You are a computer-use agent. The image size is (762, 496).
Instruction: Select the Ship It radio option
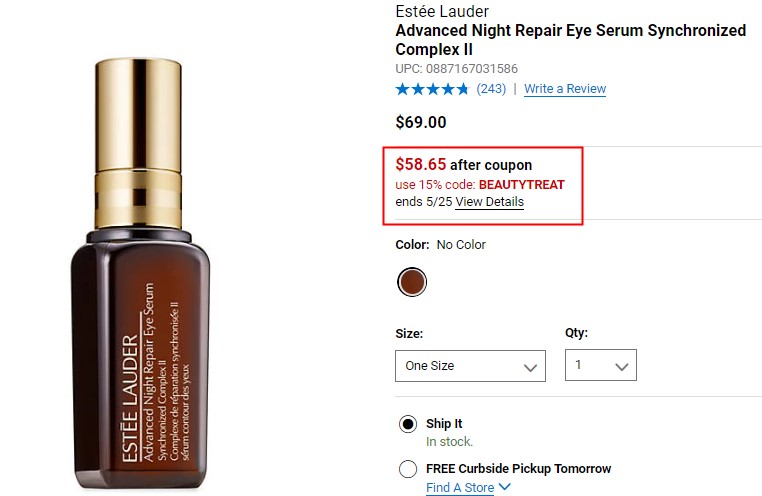[408, 424]
